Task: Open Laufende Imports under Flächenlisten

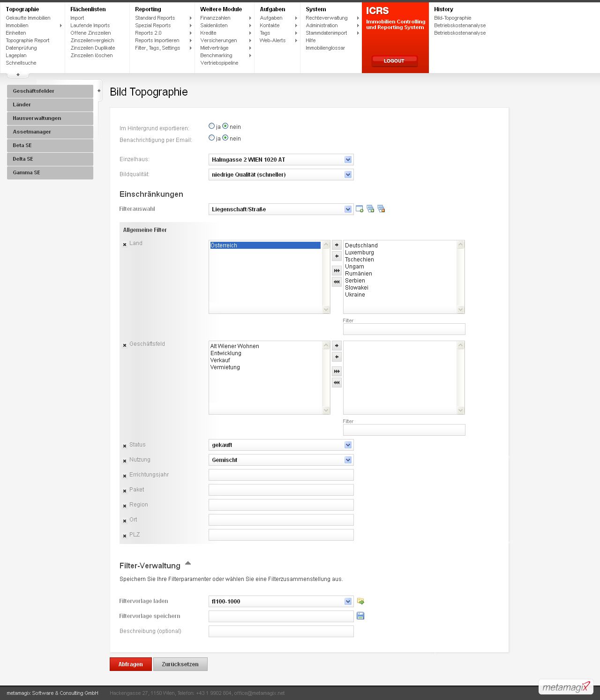Action: pos(90,26)
